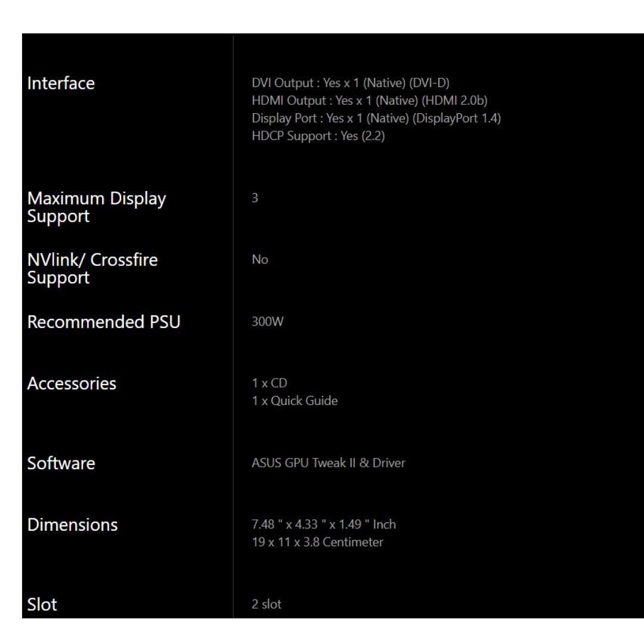Click the NVlink/Crossfire value No
Image resolution: width=644 pixels, height=644 pixels.
click(259, 259)
